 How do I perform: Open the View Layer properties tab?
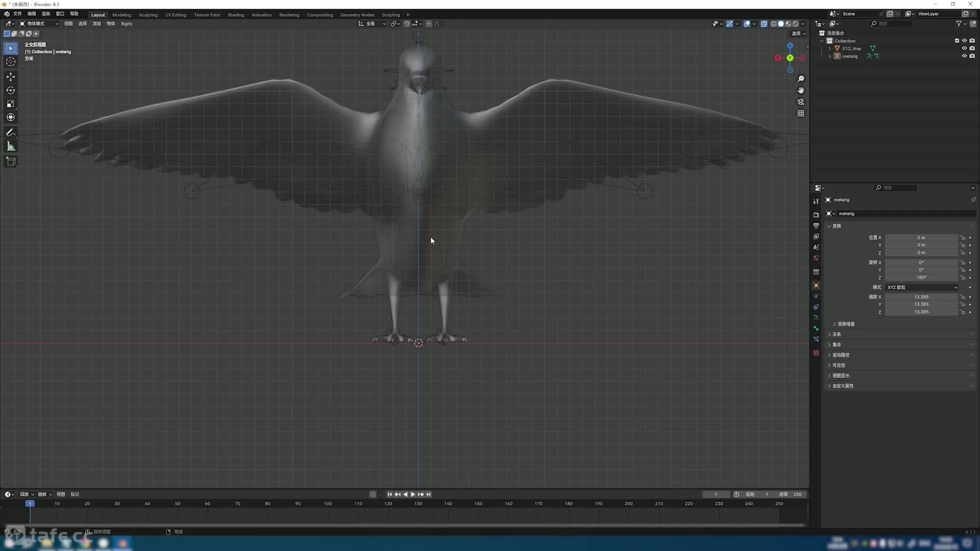[x=816, y=236]
